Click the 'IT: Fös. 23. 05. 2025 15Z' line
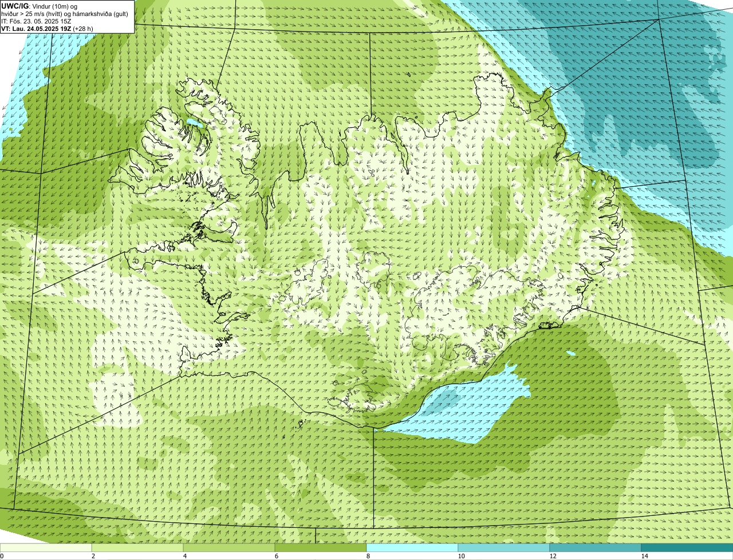Screen dimensions: 733x560 36,21
